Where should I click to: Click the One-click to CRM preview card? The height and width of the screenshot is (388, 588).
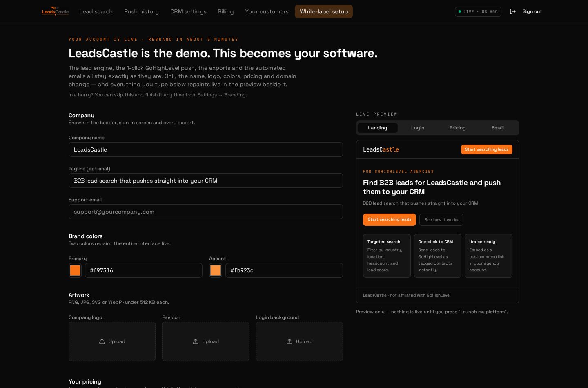(x=438, y=256)
